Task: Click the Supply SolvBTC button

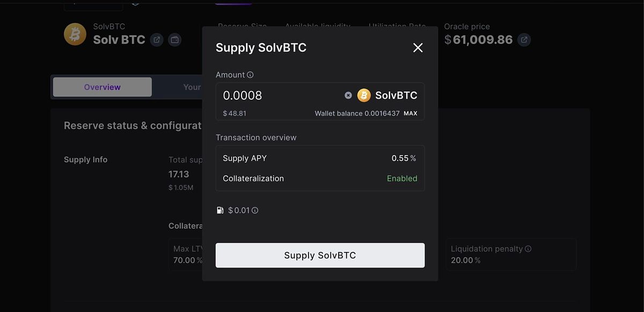Action: 320,255
